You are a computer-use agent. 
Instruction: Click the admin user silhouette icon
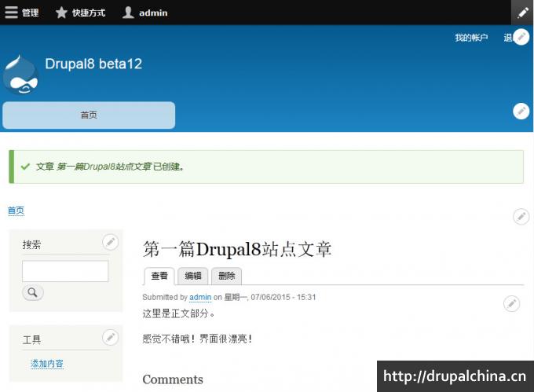tap(128, 13)
